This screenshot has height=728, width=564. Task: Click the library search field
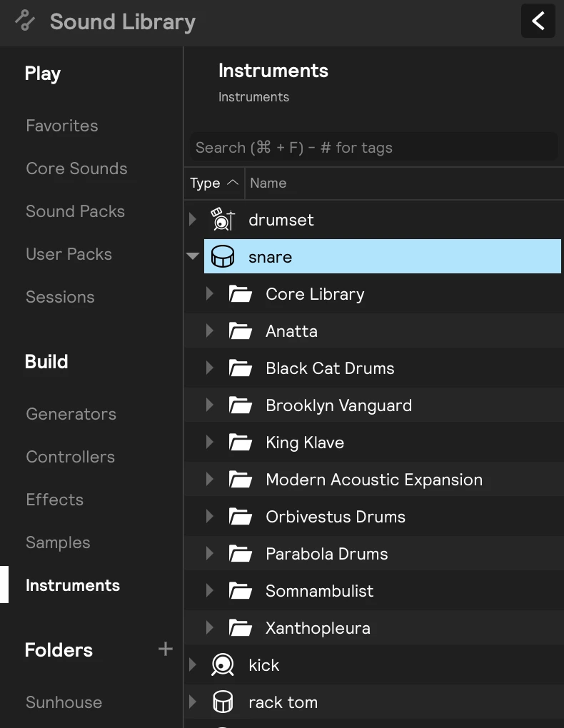tap(374, 147)
